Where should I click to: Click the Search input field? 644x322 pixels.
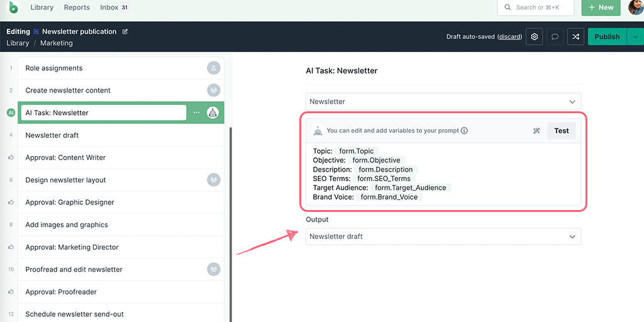[536, 8]
